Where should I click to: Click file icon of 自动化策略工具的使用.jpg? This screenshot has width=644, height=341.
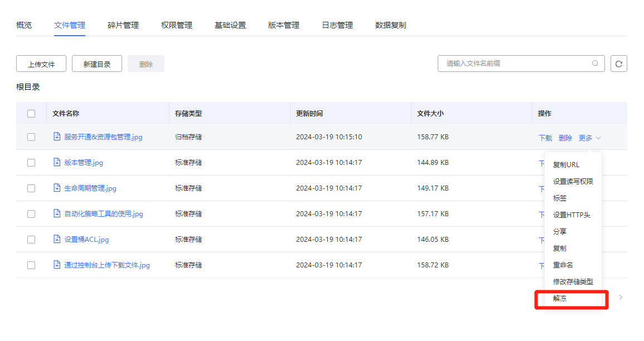[57, 213]
